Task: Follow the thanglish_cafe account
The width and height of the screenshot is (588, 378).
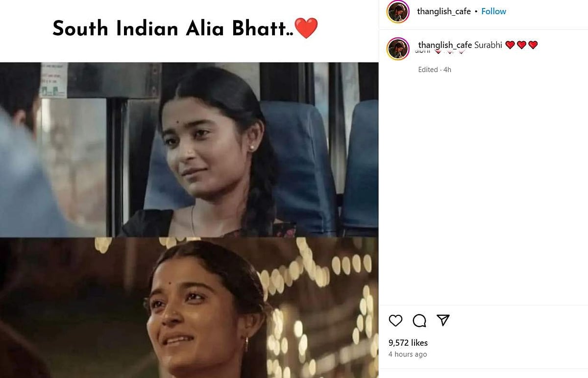Action: [x=493, y=11]
